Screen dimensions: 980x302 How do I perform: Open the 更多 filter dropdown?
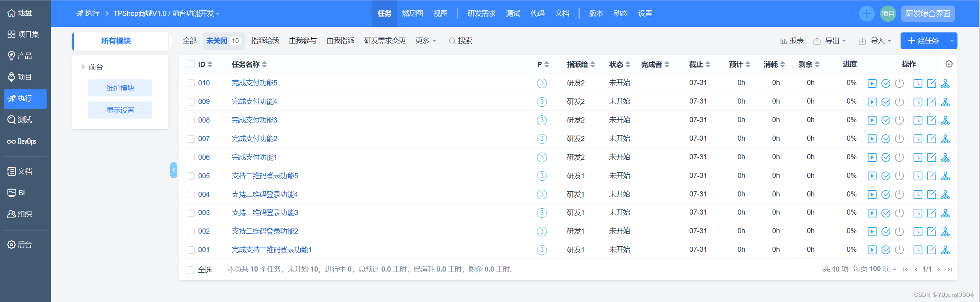[426, 41]
